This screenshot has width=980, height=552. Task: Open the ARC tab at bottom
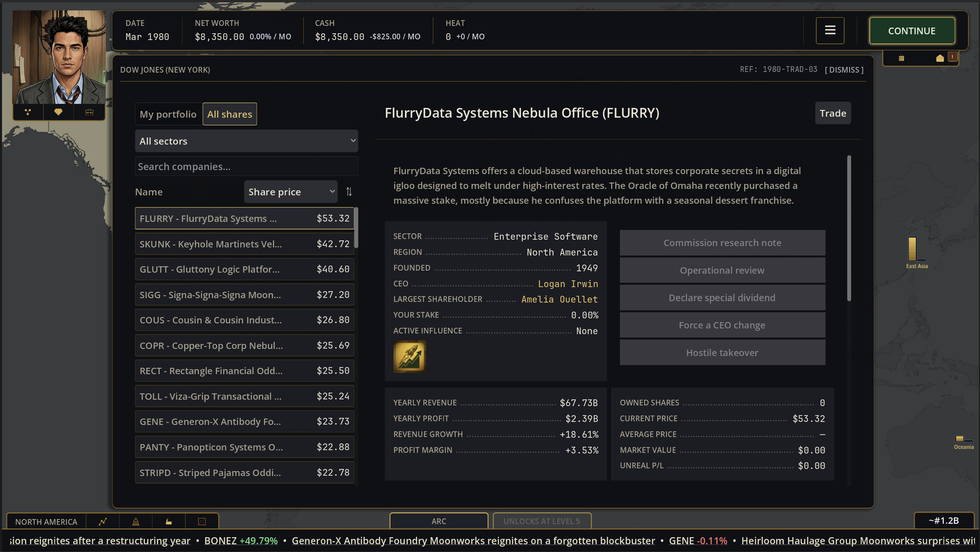coord(439,521)
